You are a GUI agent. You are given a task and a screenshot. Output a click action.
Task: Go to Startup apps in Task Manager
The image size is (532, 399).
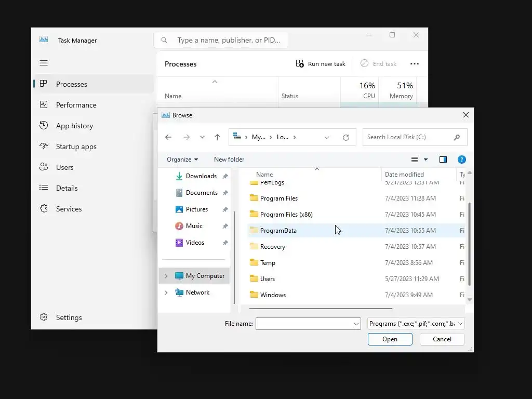(94, 147)
